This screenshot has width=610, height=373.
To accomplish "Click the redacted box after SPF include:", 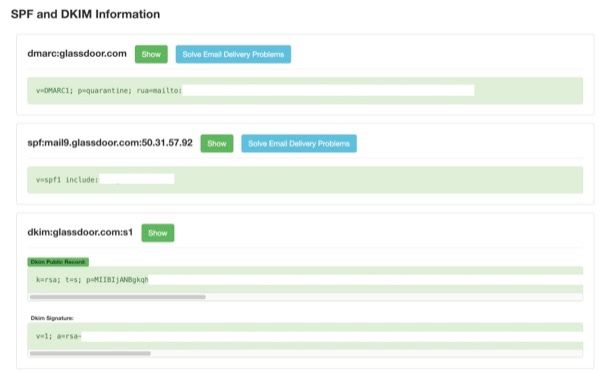I will click(137, 179).
